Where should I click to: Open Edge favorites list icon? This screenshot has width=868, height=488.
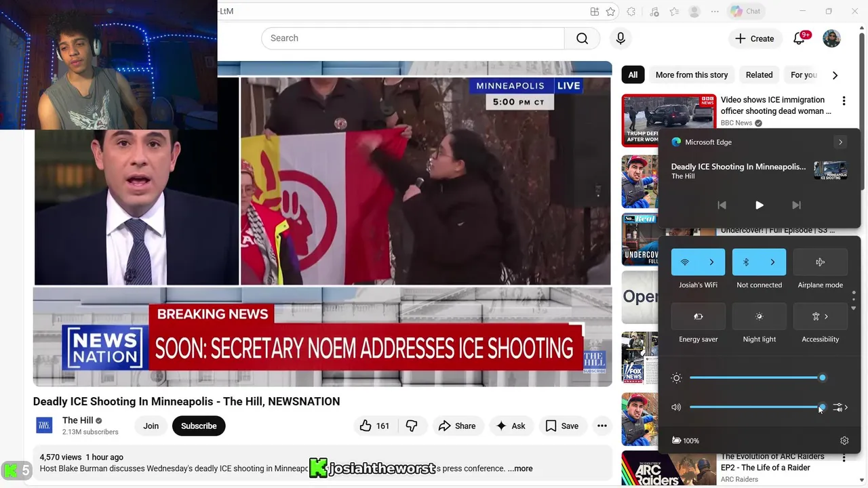(674, 12)
